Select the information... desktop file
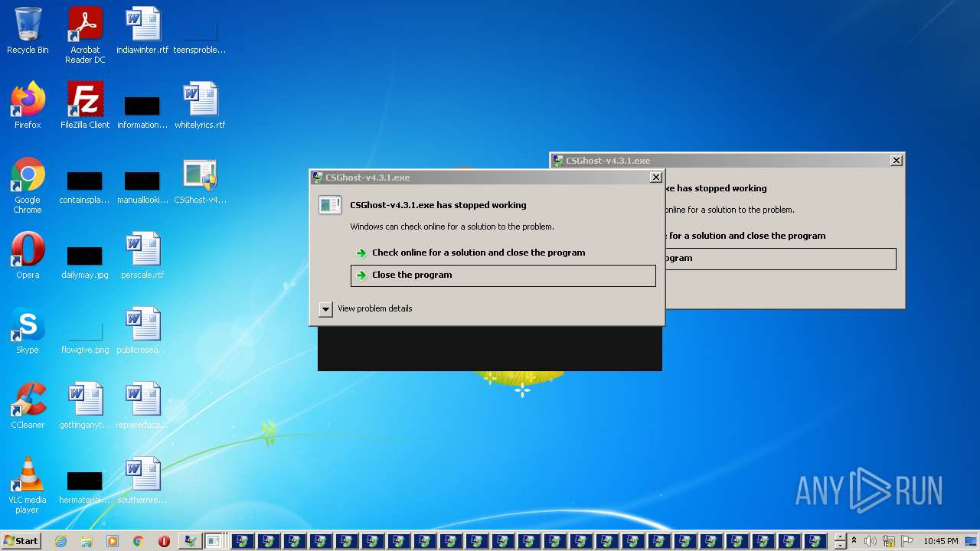 142,111
